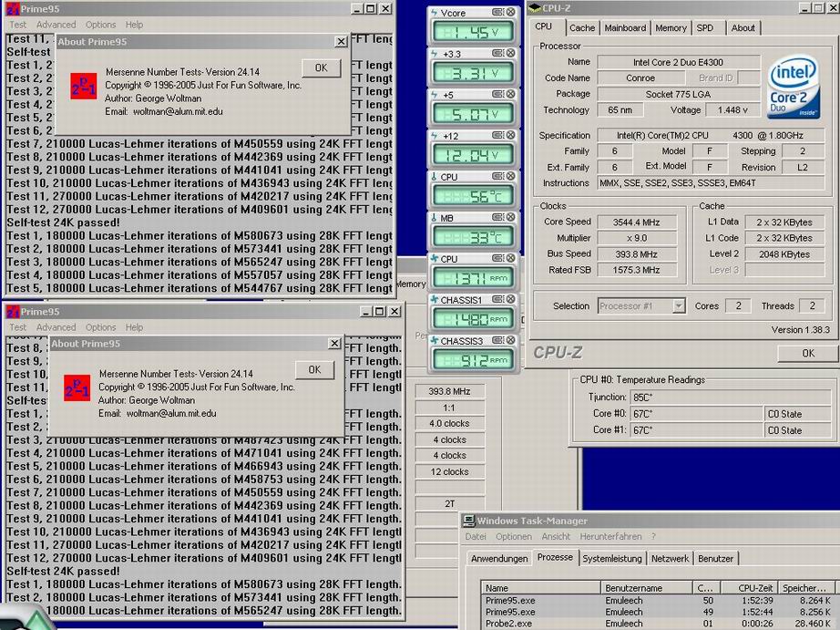Open the Processor #1 selection dropdown in CPU-Z
The height and width of the screenshot is (630, 840).
[679, 306]
